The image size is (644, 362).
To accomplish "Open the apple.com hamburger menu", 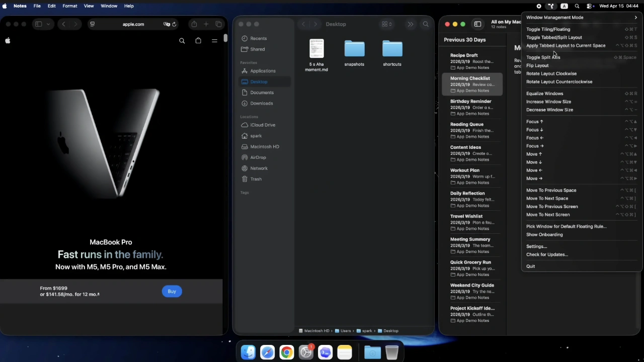I will coord(214,41).
